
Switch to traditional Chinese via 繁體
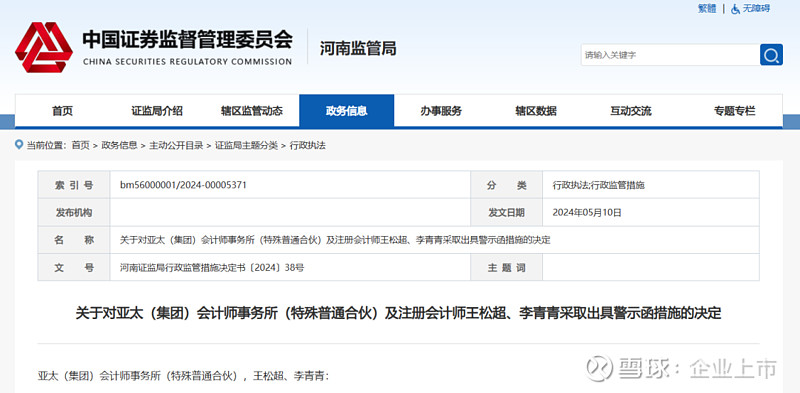point(707,9)
